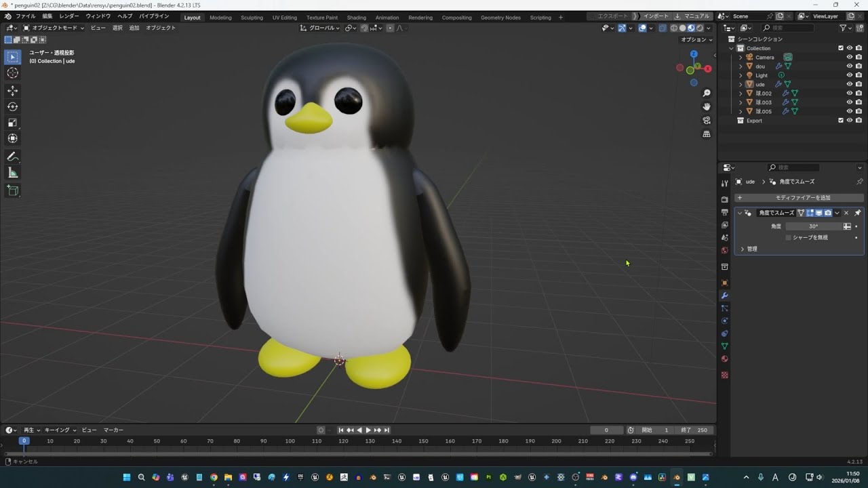
Task: Uncheck the Export collection checkbox
Action: point(841,121)
